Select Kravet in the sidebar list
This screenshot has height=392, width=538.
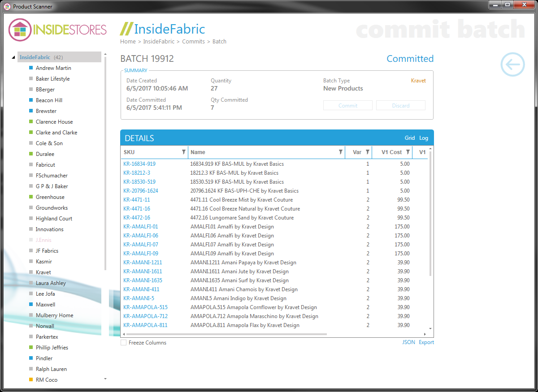pyautogui.click(x=43, y=272)
